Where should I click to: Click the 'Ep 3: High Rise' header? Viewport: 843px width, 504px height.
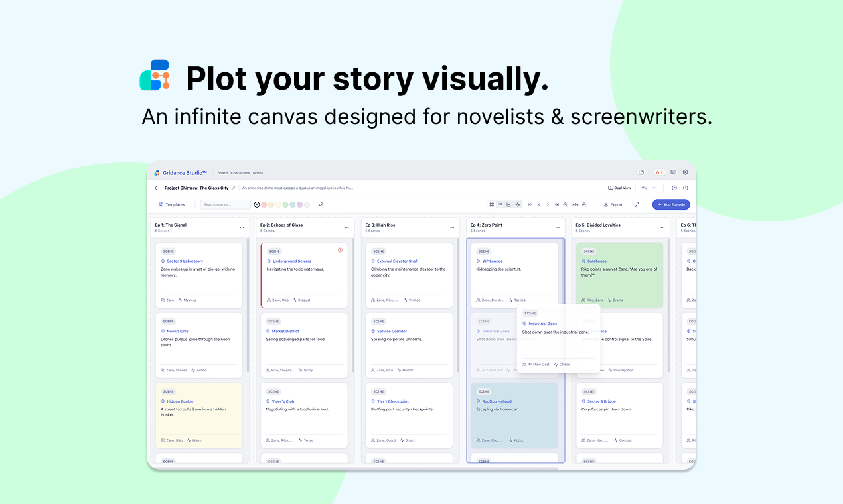point(380,225)
